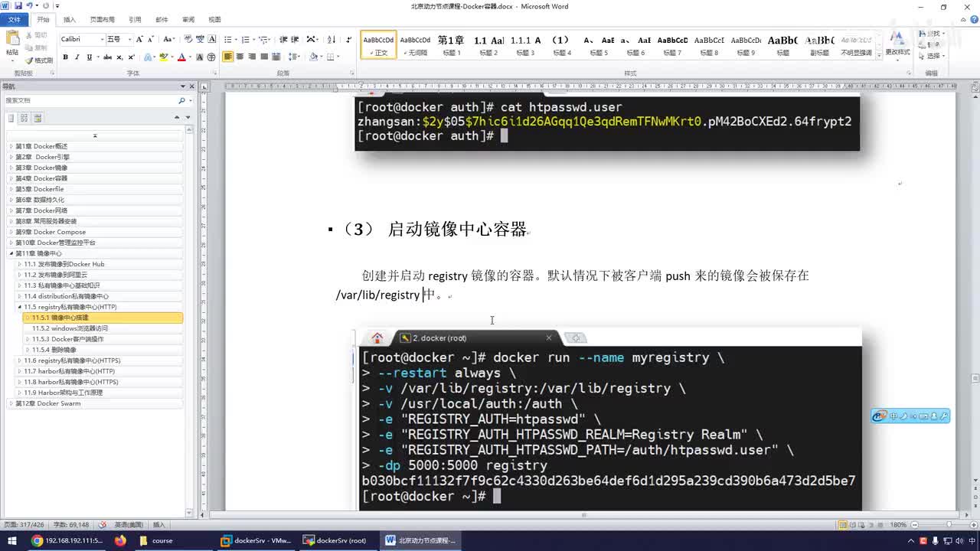This screenshot has height=551, width=980.
Task: Click the Align Right icon
Action: 253,57
